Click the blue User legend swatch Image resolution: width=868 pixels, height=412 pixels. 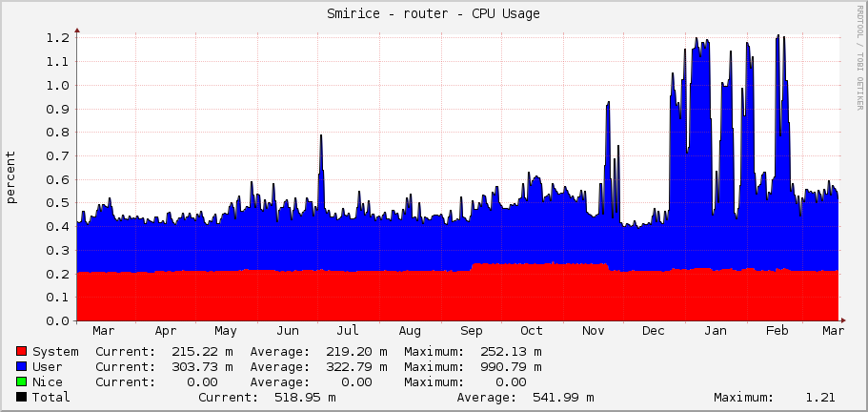point(22,366)
